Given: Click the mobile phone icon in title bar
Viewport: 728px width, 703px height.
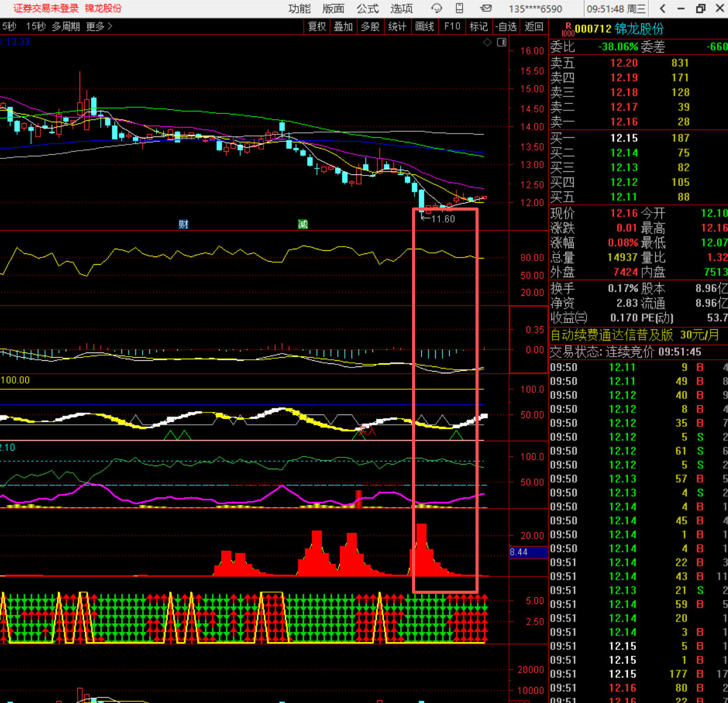Looking at the screenshot, I should tap(460, 8).
